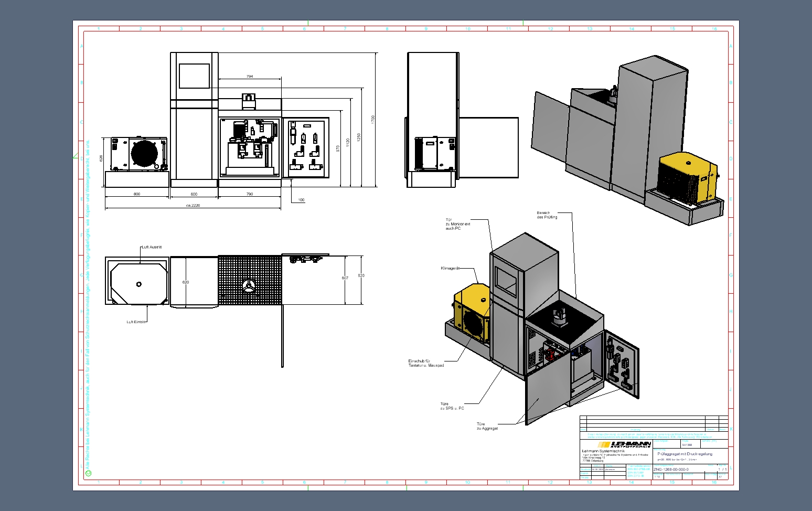Click the 'Lehmann Systemtechnik' company name

(x=603, y=451)
